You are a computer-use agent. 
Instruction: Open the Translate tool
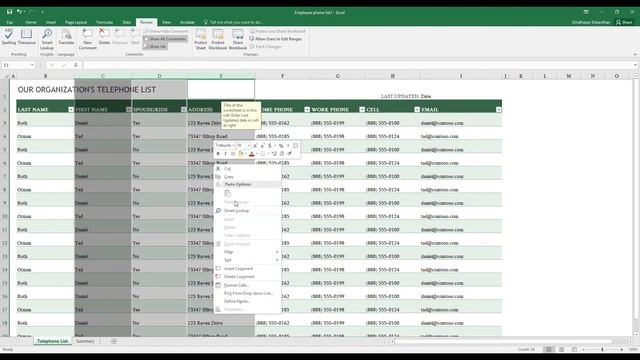[66, 37]
